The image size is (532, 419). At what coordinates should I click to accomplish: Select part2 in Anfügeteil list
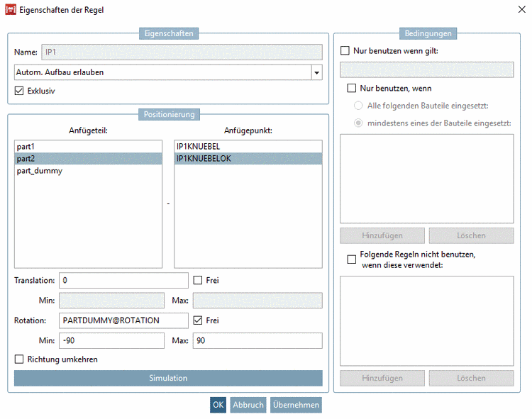[x=88, y=159]
